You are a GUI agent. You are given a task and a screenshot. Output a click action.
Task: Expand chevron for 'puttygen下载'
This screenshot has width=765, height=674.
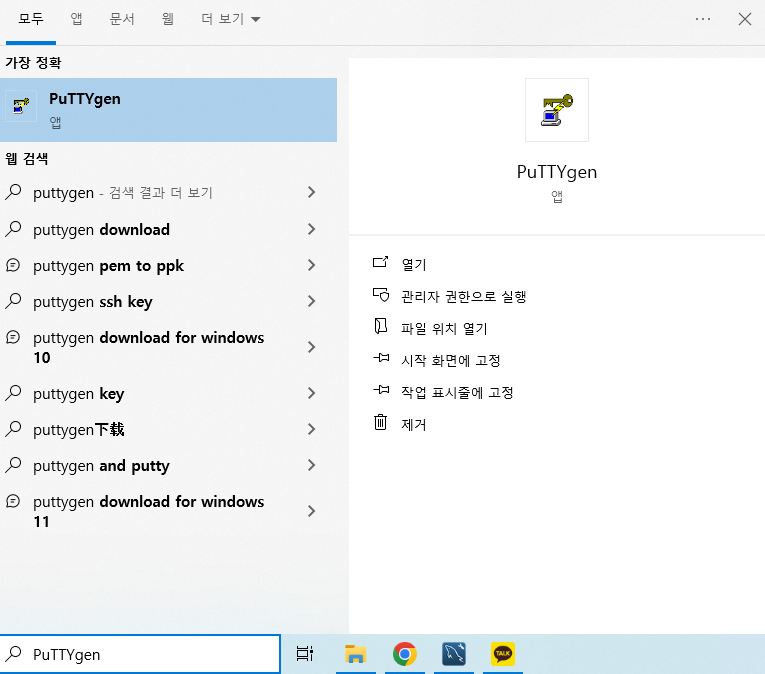312,429
